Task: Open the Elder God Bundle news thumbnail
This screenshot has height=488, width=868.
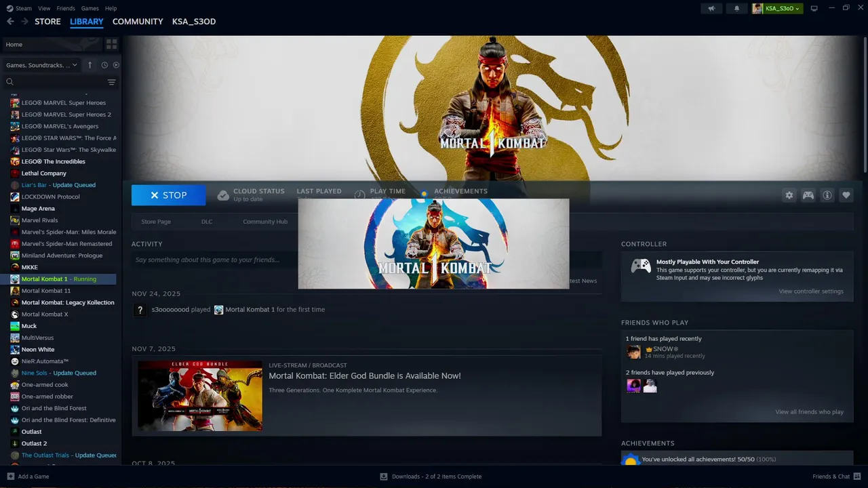Action: coord(200,396)
